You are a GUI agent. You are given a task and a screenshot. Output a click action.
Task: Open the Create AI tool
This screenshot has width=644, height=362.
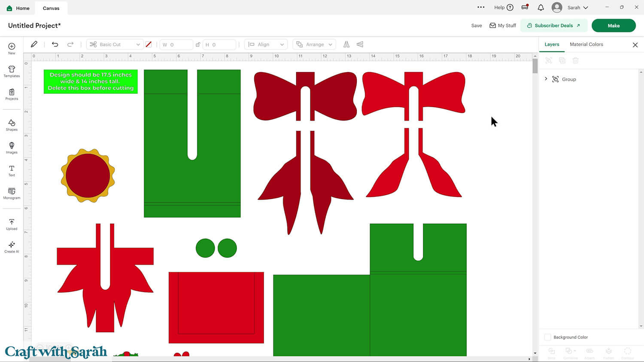[x=12, y=247]
